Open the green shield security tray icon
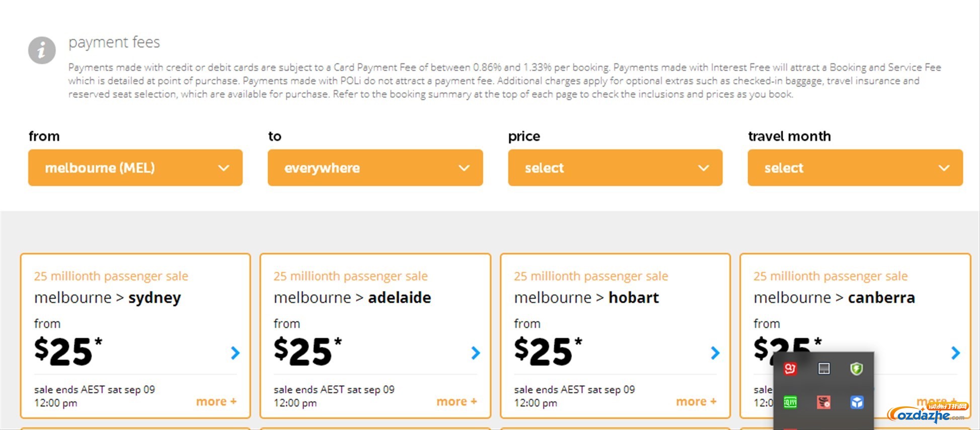980x430 pixels. [857, 369]
